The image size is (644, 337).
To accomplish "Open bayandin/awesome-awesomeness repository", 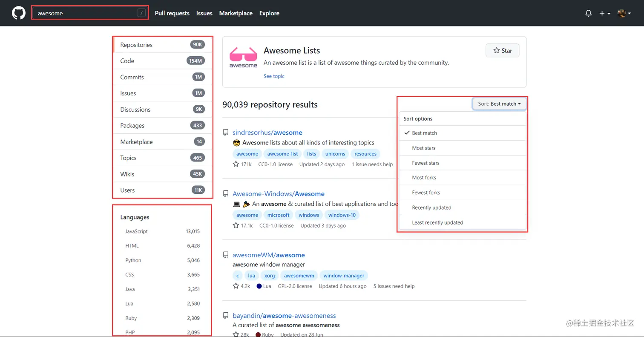I will [x=284, y=316].
